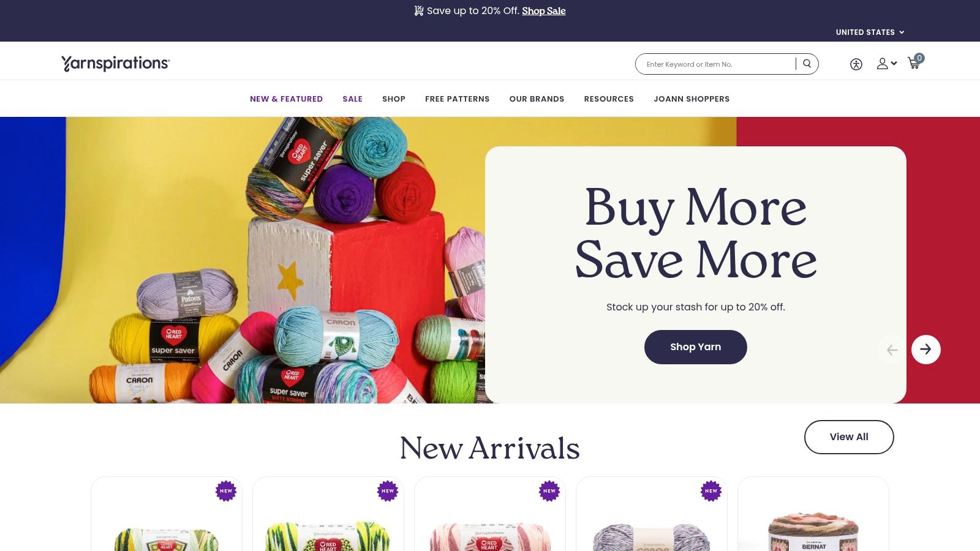Click the View All button

[849, 437]
